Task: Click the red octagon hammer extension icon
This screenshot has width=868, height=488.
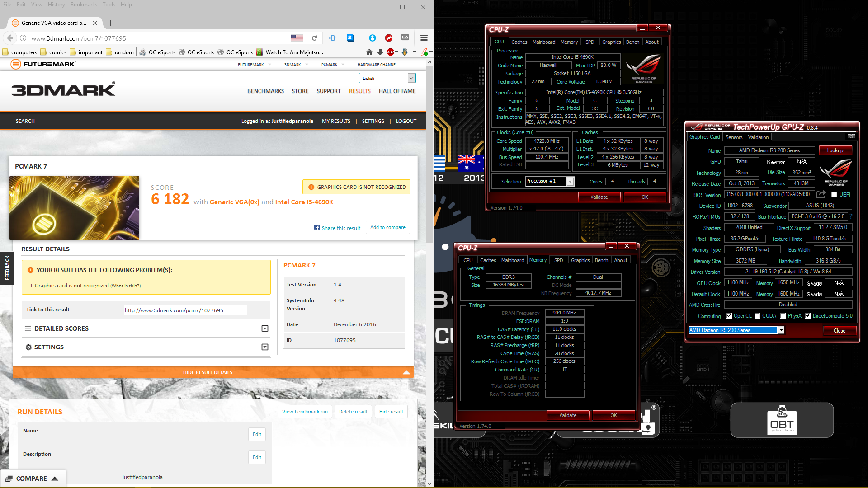Action: (388, 38)
